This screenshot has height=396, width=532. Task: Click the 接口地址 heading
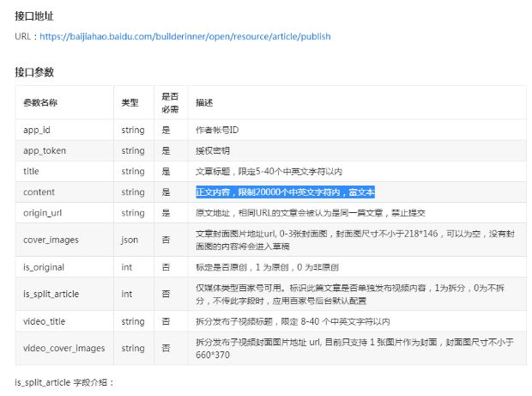(34, 16)
